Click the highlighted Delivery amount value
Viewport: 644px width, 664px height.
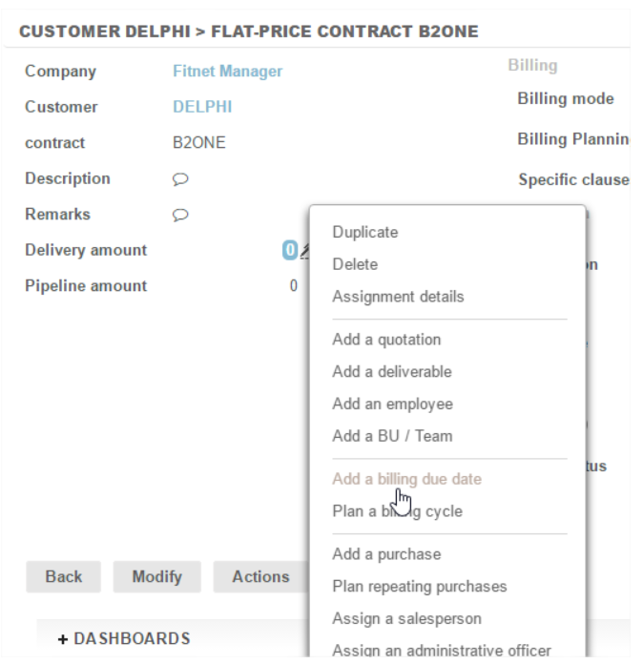289,251
